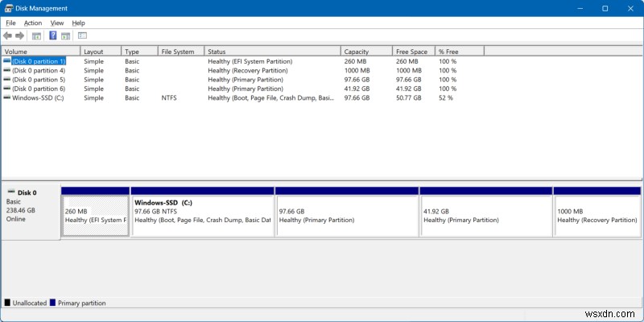The width and height of the screenshot is (644, 322).
Task: Sort by the Capacity column header
Action: 367,52
